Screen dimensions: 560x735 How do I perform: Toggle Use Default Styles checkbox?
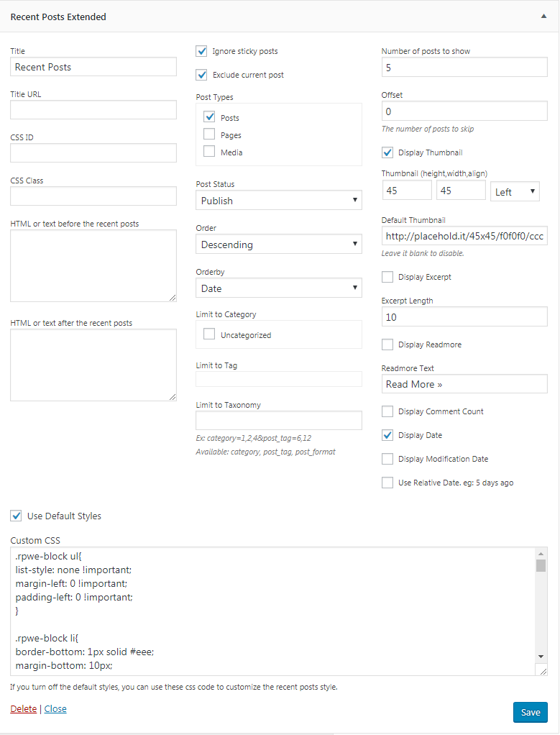(16, 516)
